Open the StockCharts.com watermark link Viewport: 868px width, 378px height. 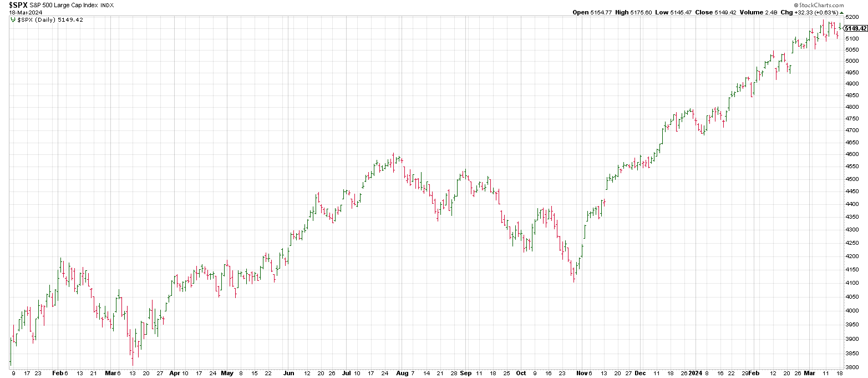click(837, 4)
